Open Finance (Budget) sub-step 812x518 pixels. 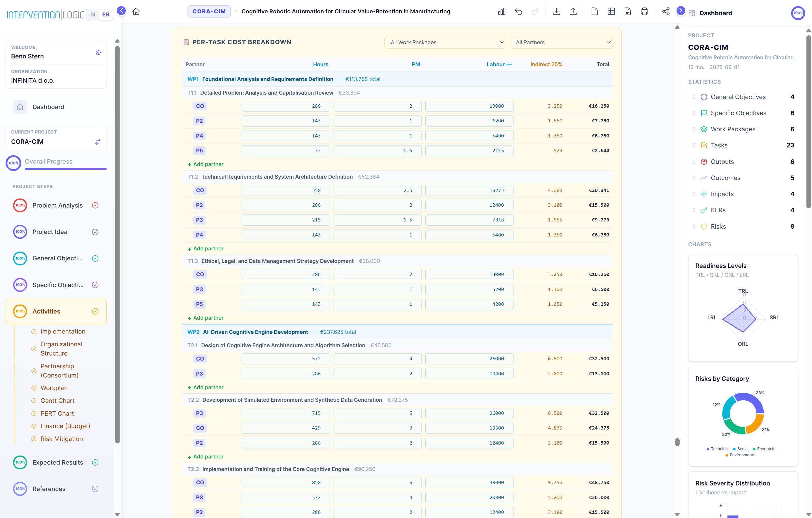tap(65, 426)
